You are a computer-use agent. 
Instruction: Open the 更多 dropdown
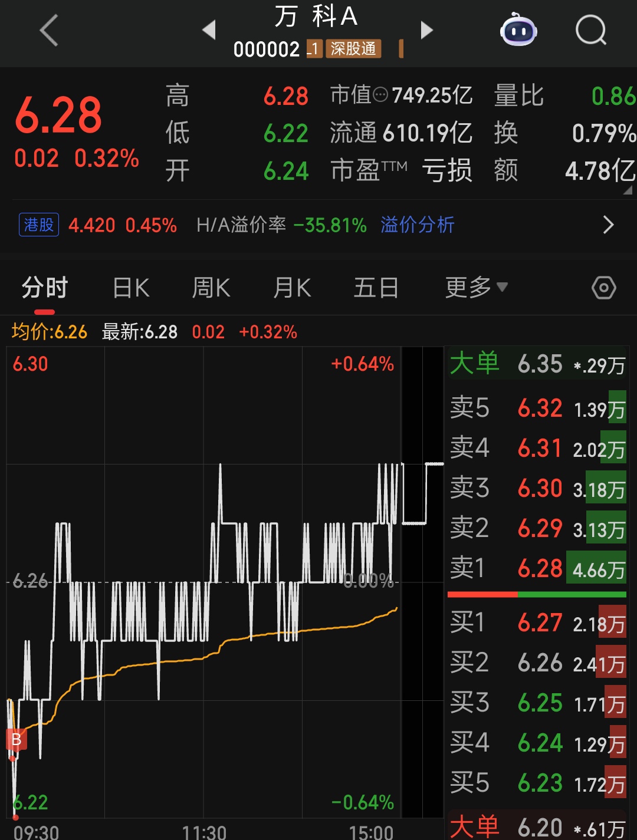point(476,288)
